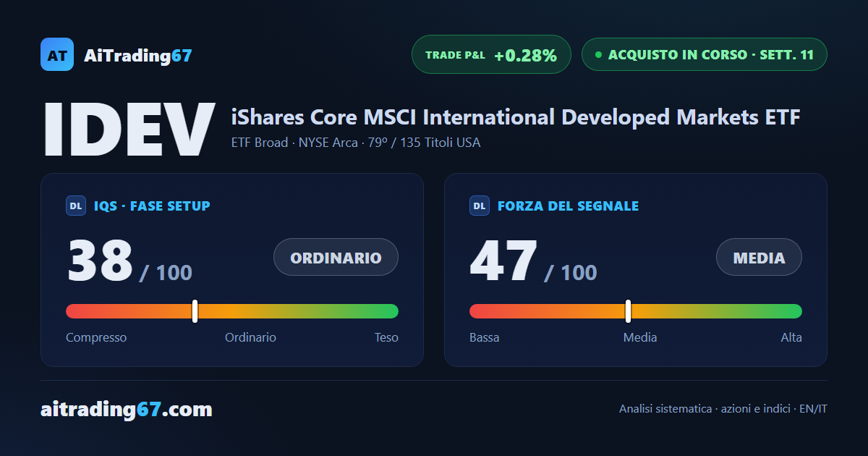Image resolution: width=868 pixels, height=456 pixels.
Task: Click the AT logo icon
Action: click(x=57, y=54)
